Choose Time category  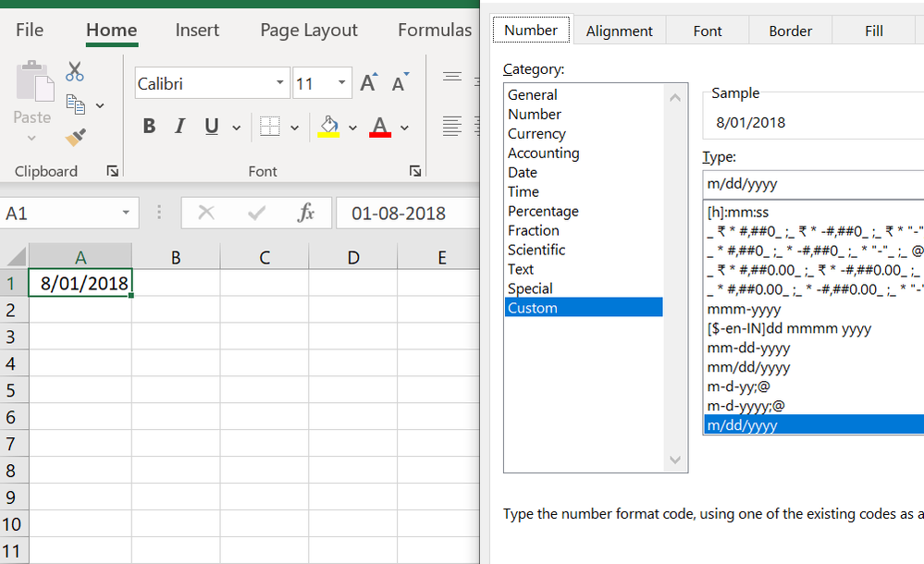[x=584, y=192]
